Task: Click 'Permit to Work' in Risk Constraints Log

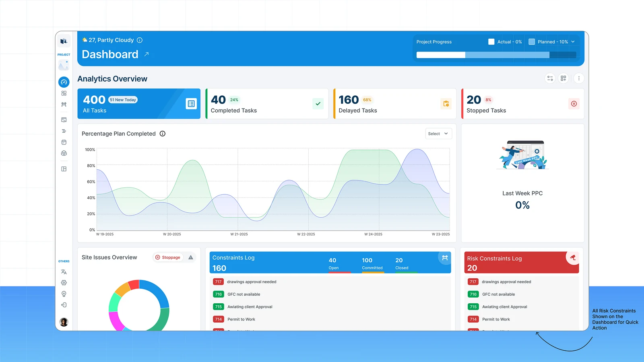Action: tap(496, 319)
